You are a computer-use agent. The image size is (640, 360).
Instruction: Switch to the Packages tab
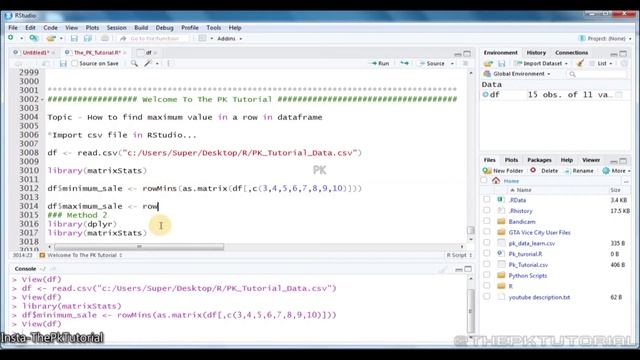(539, 160)
